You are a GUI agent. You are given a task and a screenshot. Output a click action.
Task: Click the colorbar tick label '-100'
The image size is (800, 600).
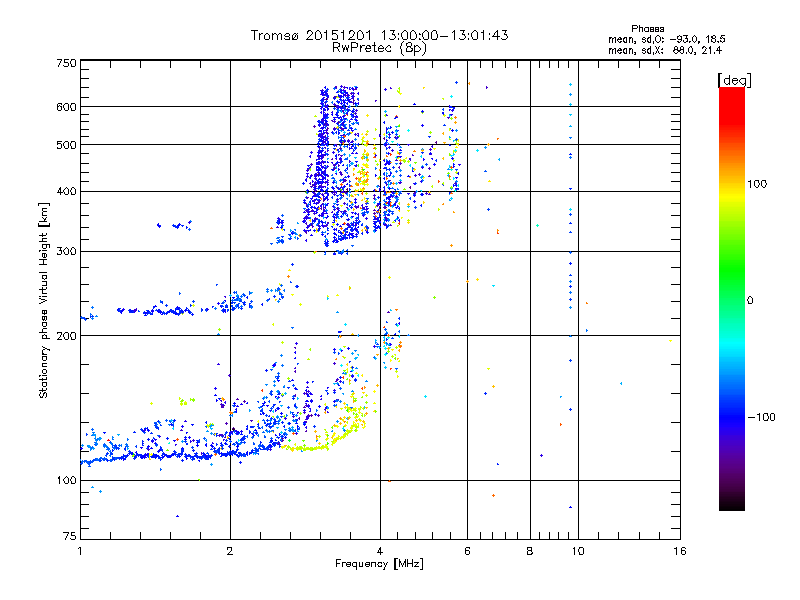click(761, 417)
